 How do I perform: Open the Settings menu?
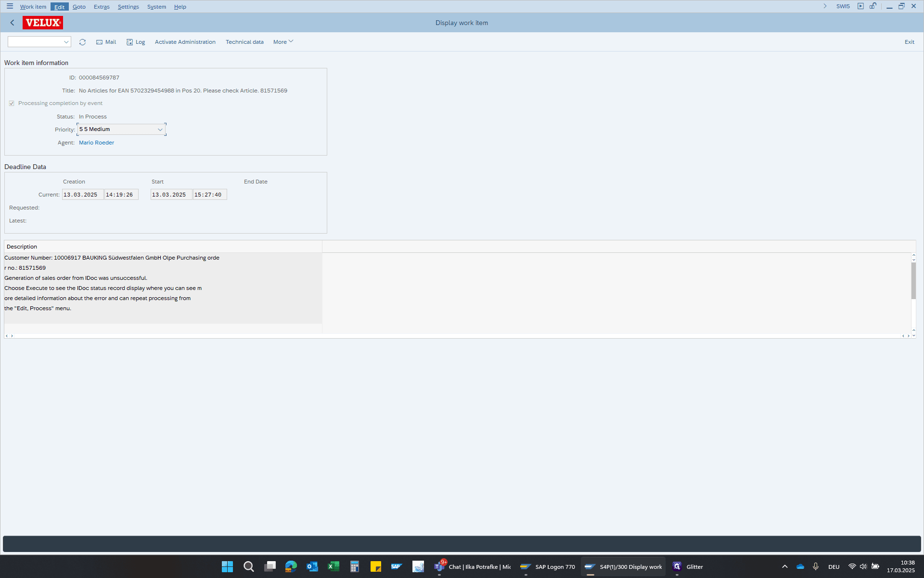pos(128,7)
